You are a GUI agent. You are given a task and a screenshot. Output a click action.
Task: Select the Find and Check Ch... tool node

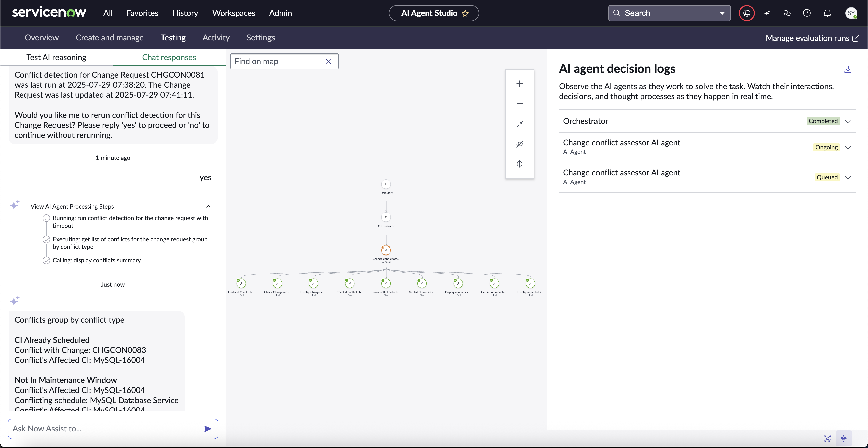tap(241, 283)
